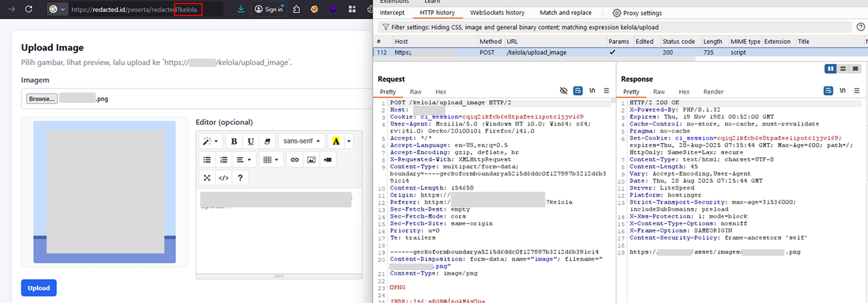
Task: Insert a hyperlink with the link icon
Action: pyautogui.click(x=295, y=160)
